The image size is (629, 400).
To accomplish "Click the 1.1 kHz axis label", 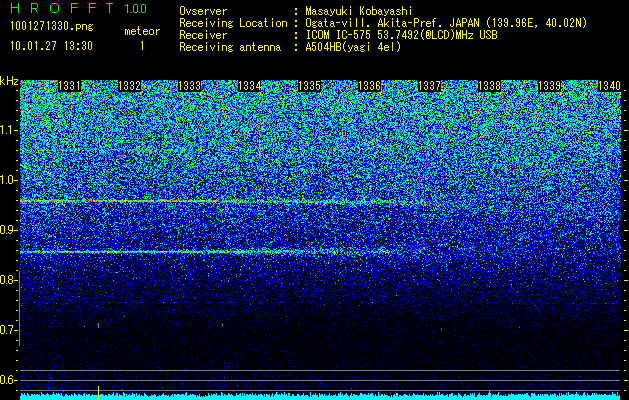I will pyautogui.click(x=7, y=130).
